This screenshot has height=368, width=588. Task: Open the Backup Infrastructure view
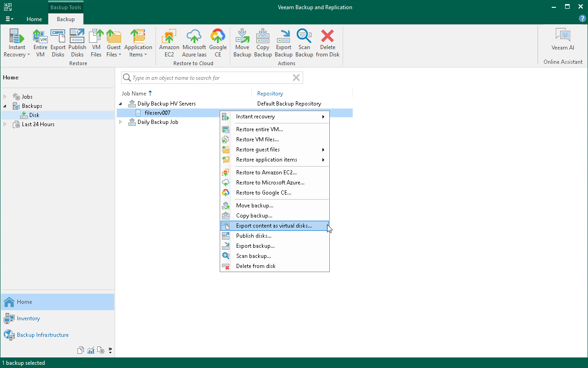point(57,335)
